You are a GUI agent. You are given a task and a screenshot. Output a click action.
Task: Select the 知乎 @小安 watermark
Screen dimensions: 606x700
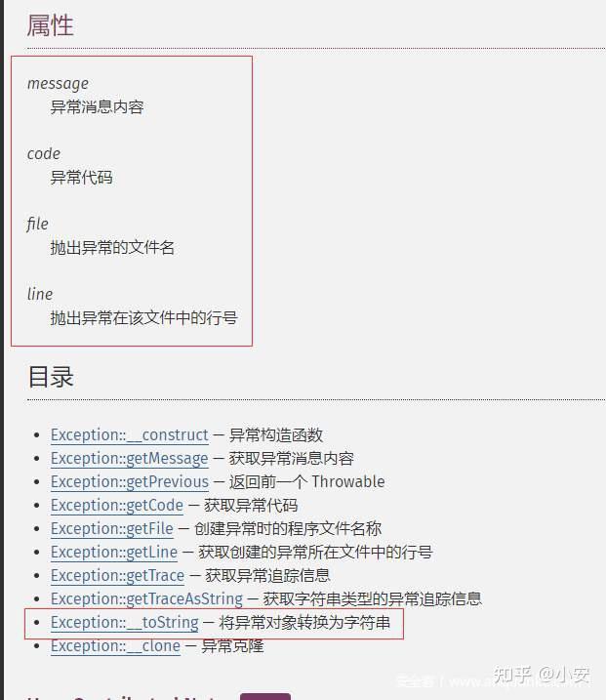pos(542,675)
